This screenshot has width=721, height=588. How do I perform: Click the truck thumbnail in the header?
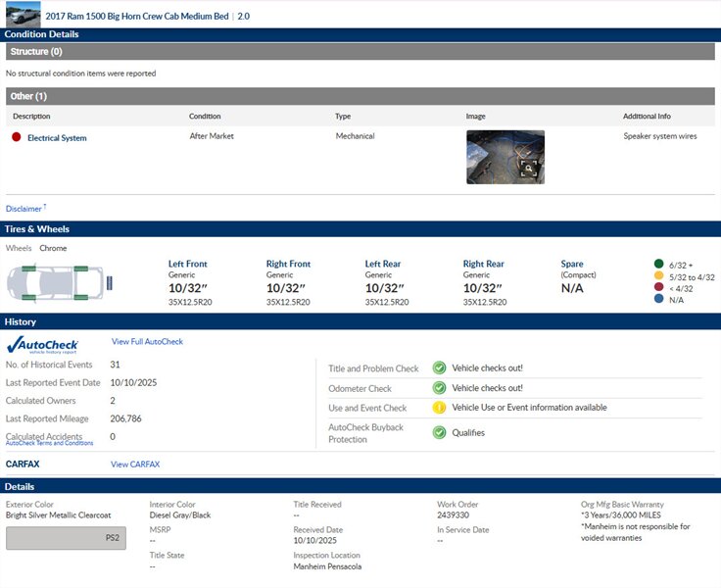coord(24,14)
